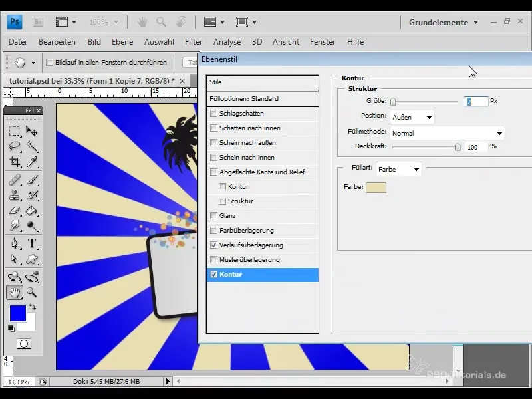Viewport: 532px width, 399px height.
Task: Enable Farbüberlagerung checkbox
Action: (x=213, y=230)
